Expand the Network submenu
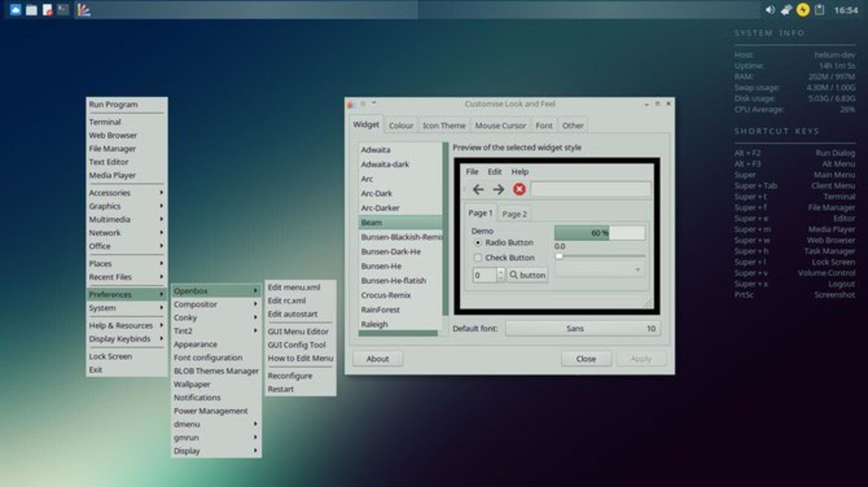868x487 pixels. click(126, 233)
